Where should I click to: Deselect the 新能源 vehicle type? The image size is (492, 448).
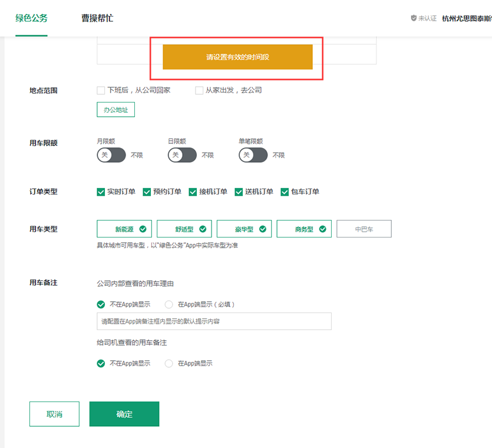pos(124,229)
